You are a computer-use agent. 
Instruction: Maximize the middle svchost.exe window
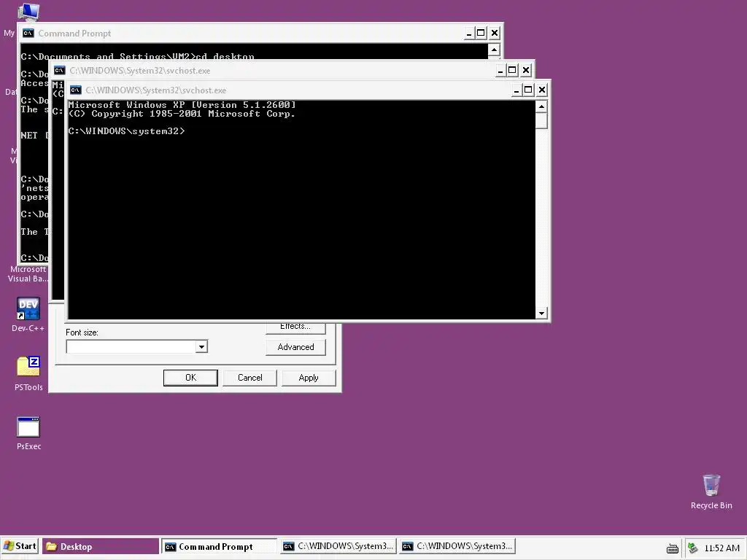(512, 71)
